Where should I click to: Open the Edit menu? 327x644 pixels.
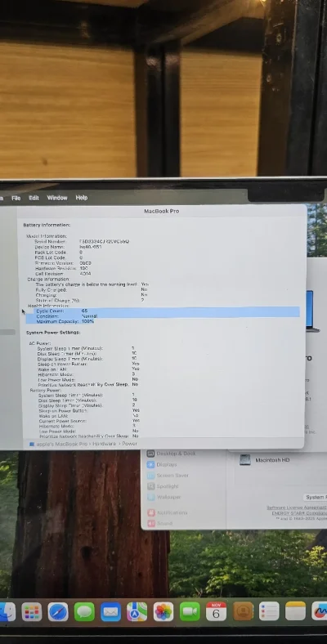[x=34, y=198]
